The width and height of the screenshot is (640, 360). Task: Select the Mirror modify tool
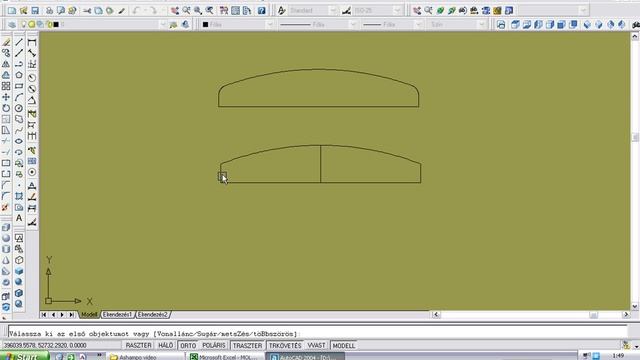[x=6, y=64]
